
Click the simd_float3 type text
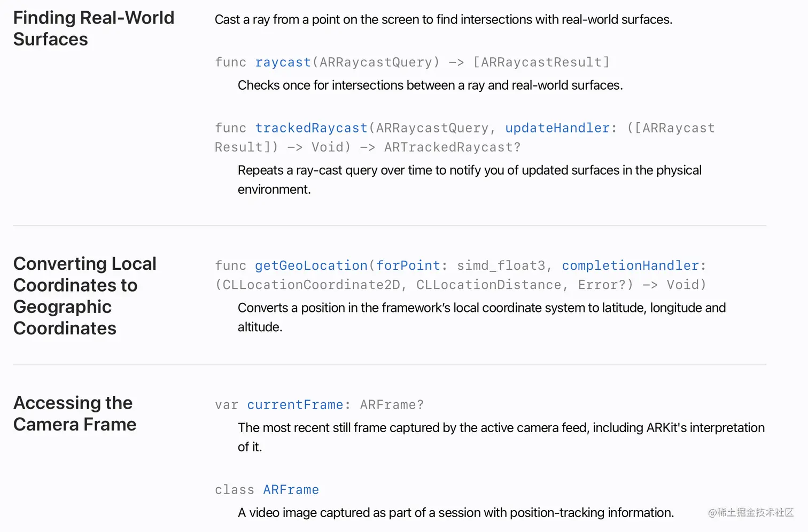(x=501, y=266)
